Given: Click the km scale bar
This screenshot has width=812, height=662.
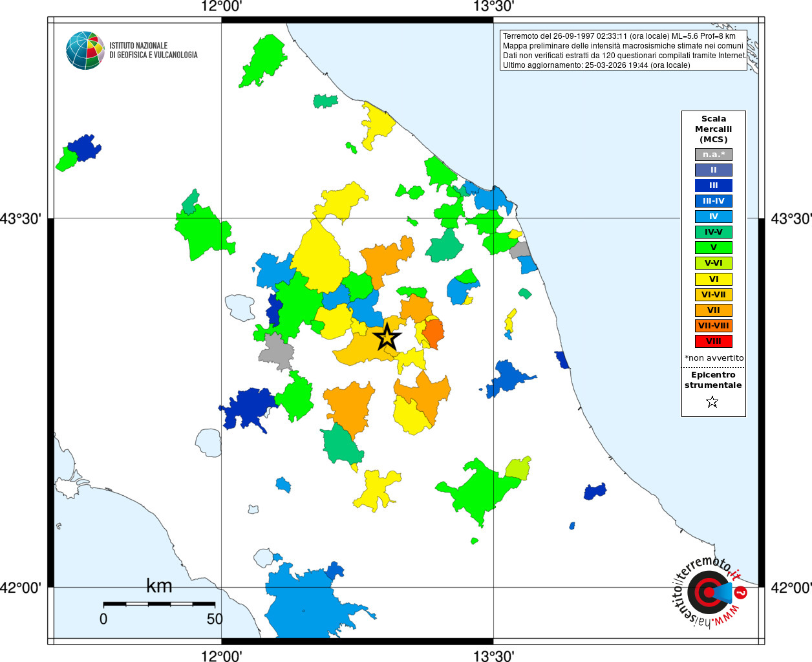Looking at the screenshot, I should tap(159, 604).
